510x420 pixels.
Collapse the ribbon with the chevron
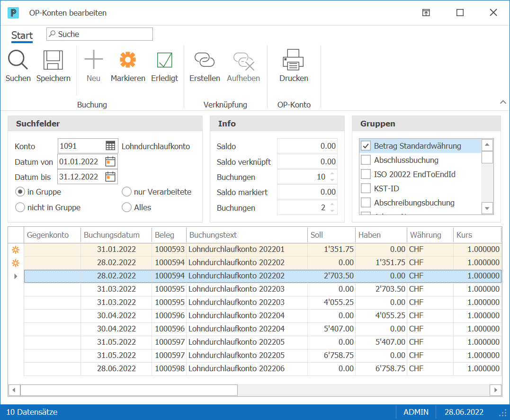pyautogui.click(x=503, y=102)
